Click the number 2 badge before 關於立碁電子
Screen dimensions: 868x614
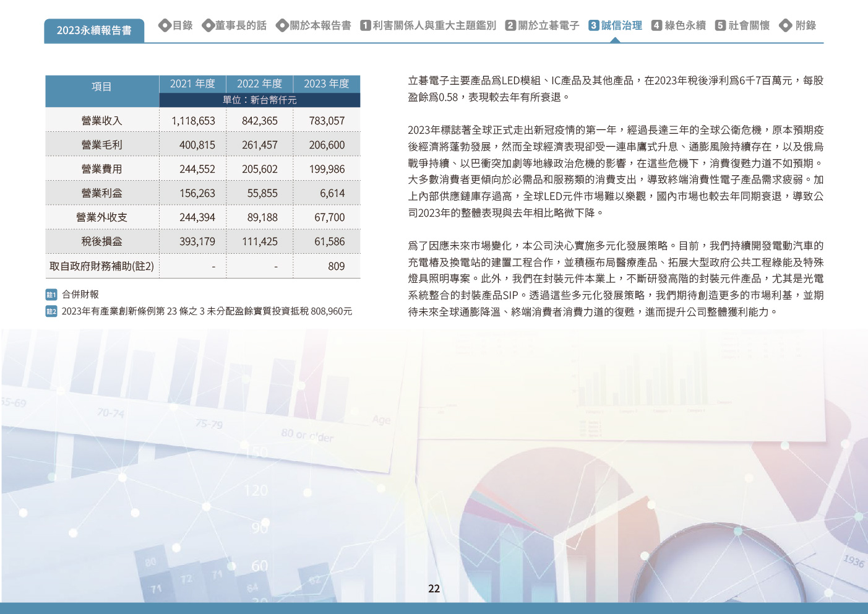click(510, 25)
